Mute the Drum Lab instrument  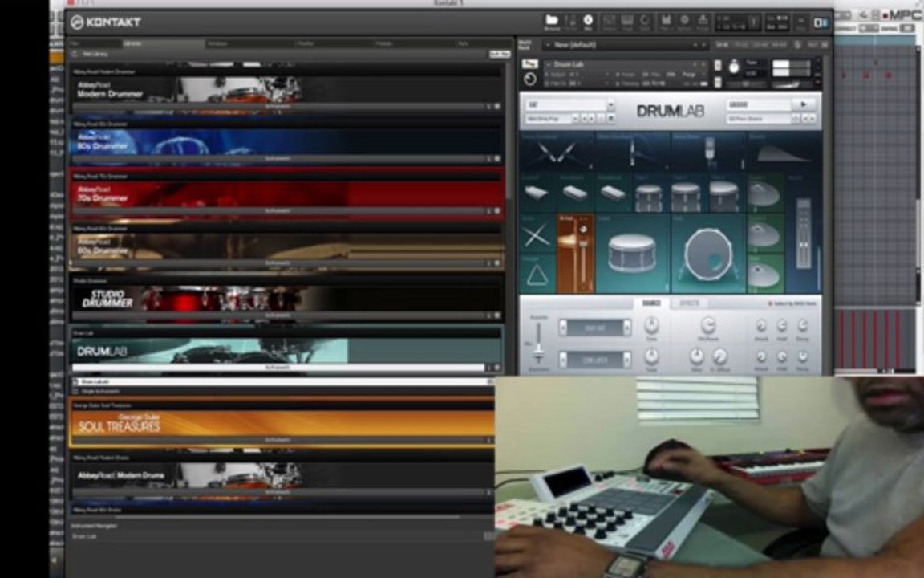pos(718,81)
